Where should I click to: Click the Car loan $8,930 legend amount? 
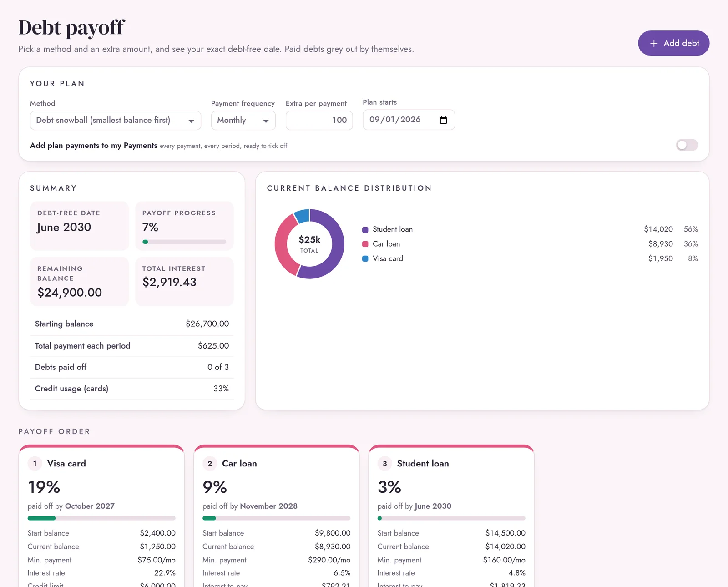pos(661,244)
